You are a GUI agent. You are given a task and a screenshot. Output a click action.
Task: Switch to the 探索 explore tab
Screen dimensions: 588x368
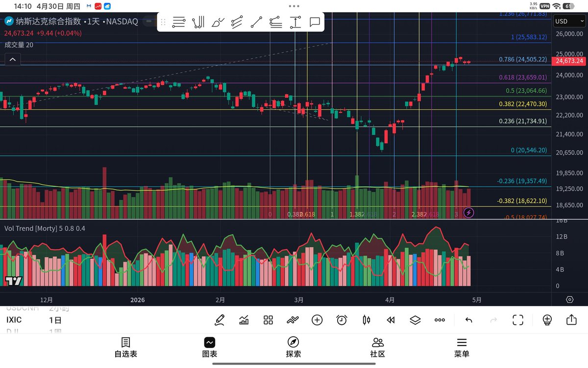(294, 347)
